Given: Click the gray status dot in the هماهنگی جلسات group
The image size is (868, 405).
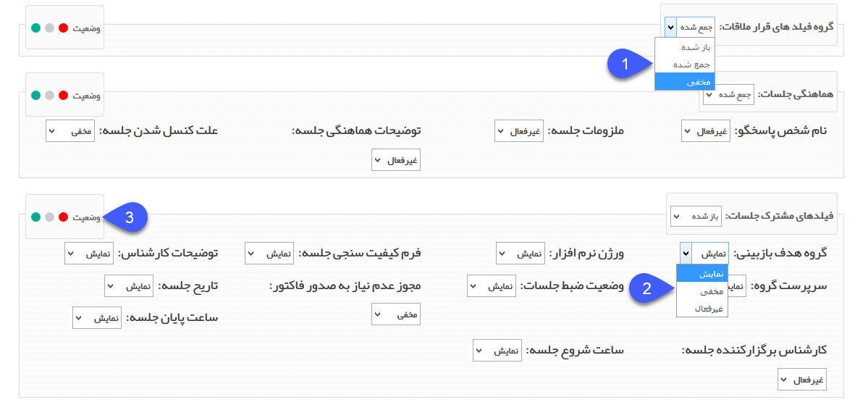Looking at the screenshot, I should 49,95.
